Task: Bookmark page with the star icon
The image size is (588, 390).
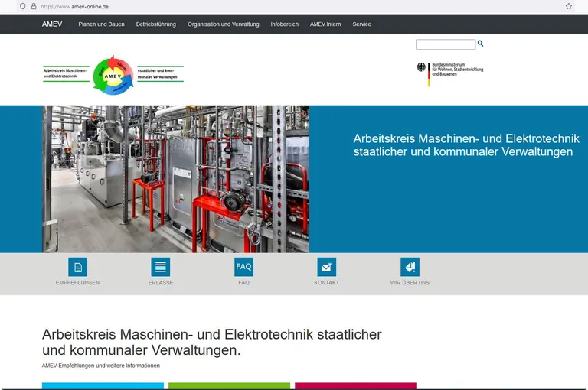Action: 569,6
